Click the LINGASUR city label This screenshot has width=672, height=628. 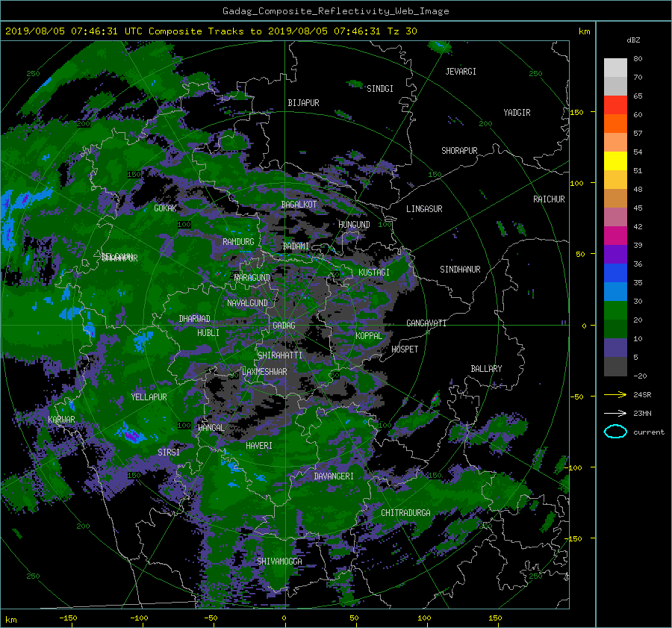click(424, 209)
